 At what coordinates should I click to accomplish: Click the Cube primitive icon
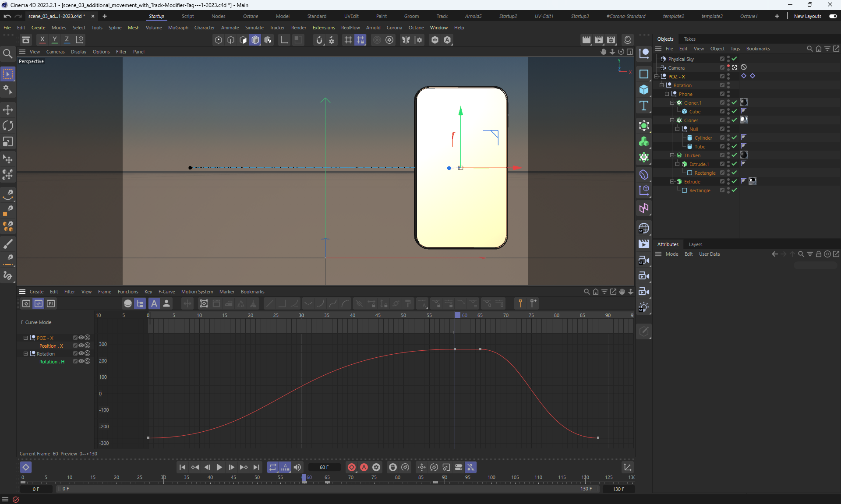(643, 90)
